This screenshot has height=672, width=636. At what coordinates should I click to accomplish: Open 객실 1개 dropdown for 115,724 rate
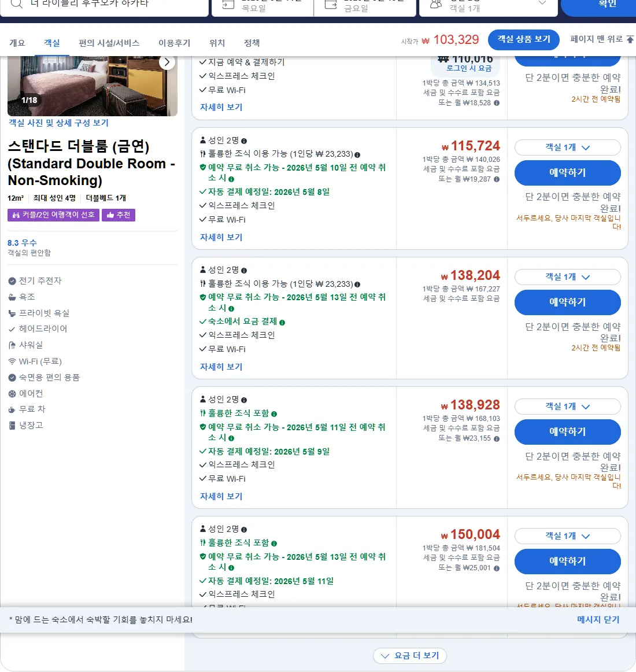tap(567, 147)
